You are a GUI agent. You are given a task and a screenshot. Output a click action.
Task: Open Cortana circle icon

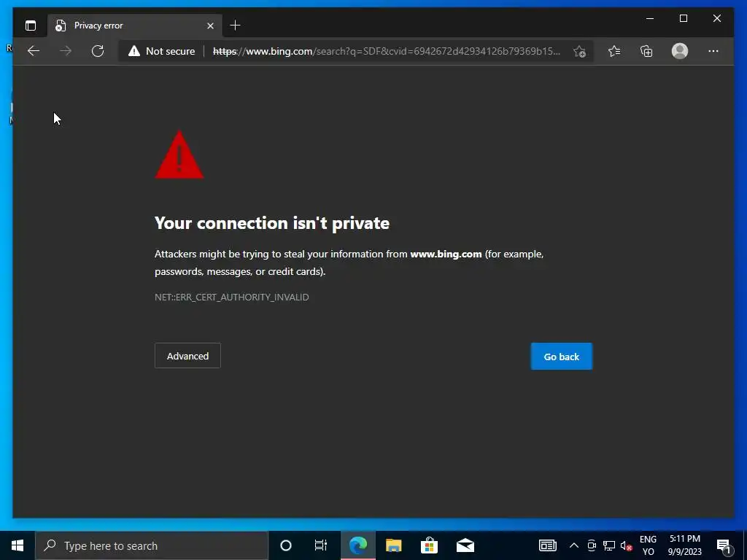coord(286,545)
